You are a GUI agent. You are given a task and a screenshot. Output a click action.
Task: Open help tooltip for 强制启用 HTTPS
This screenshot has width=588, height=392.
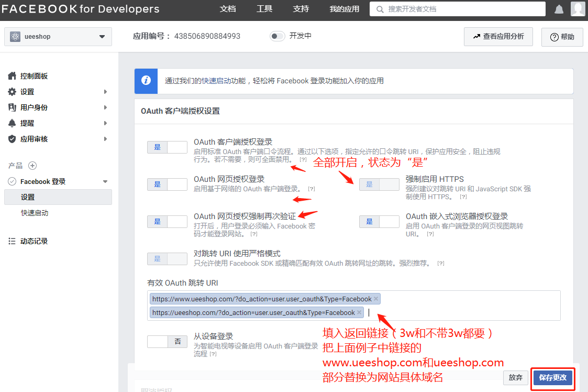463,197
